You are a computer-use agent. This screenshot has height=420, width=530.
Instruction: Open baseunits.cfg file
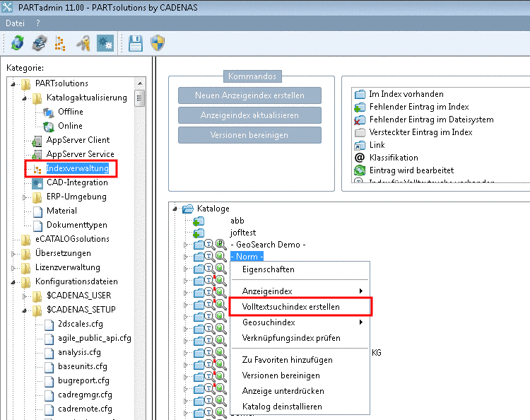pyautogui.click(x=82, y=366)
